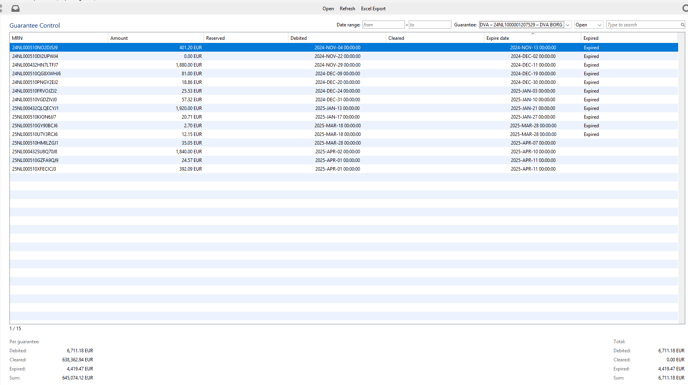Click debited date 2024-DEC-24 00:00:00
This screenshot has width=688, height=385.
[x=337, y=91]
